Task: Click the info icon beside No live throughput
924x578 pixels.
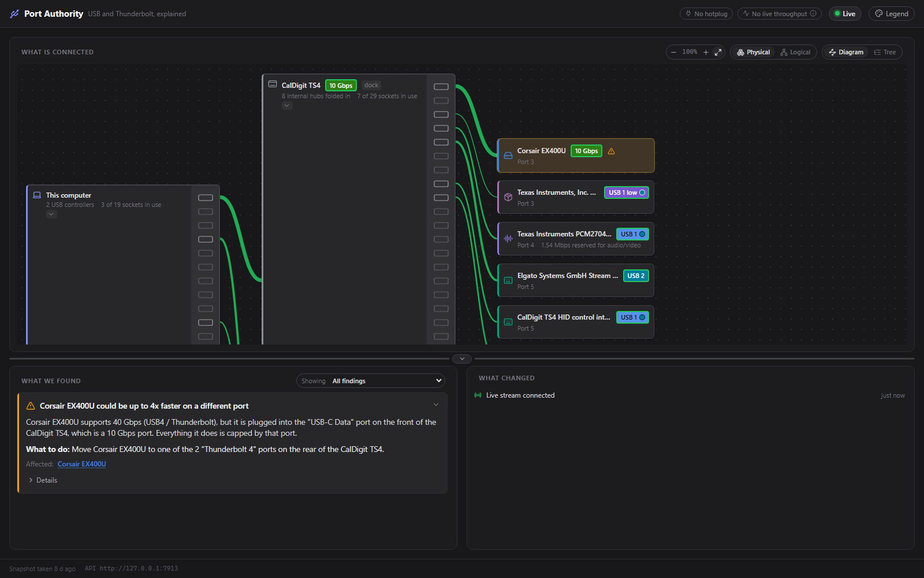Action: pos(813,14)
